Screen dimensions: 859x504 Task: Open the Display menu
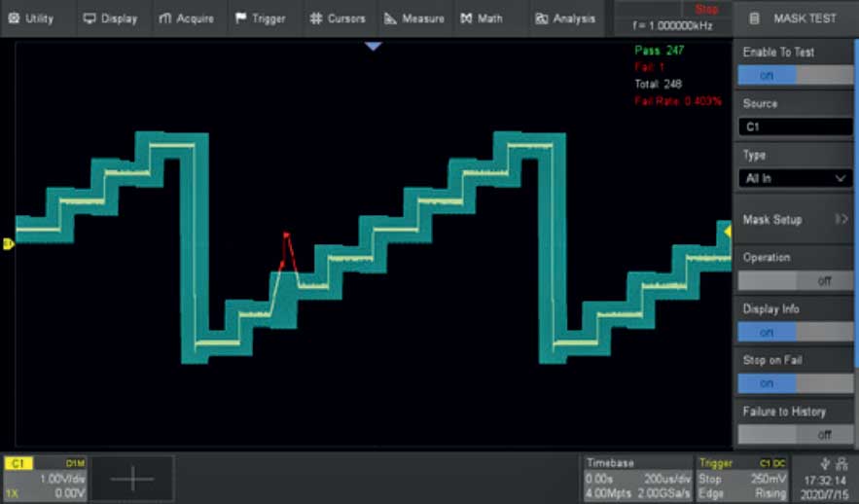coord(110,18)
